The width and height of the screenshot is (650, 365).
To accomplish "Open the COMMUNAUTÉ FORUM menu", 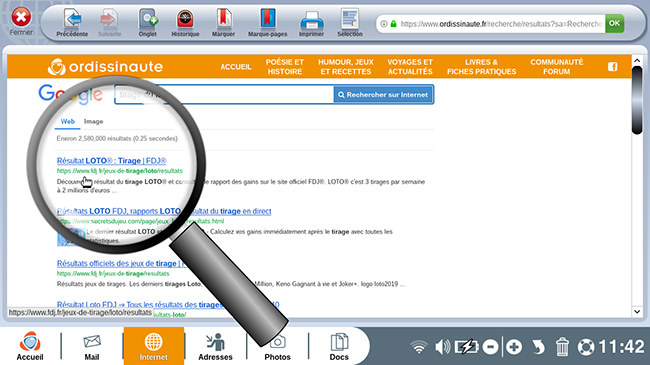I will pos(557,67).
